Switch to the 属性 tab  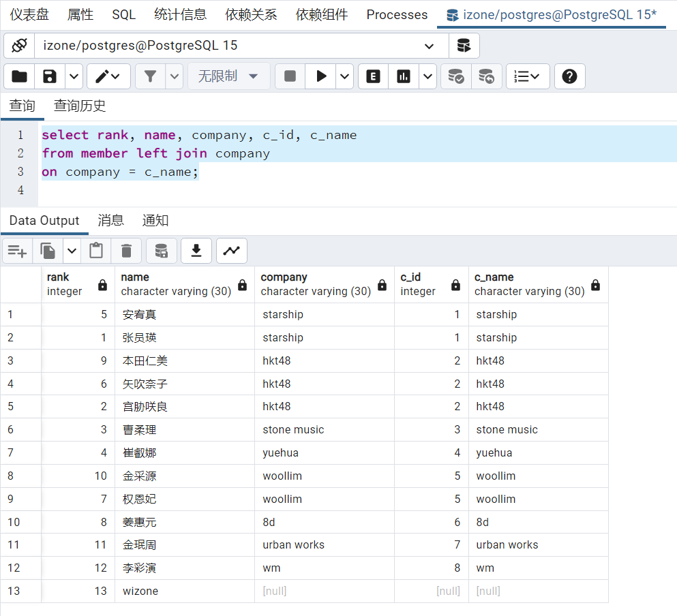(80, 15)
